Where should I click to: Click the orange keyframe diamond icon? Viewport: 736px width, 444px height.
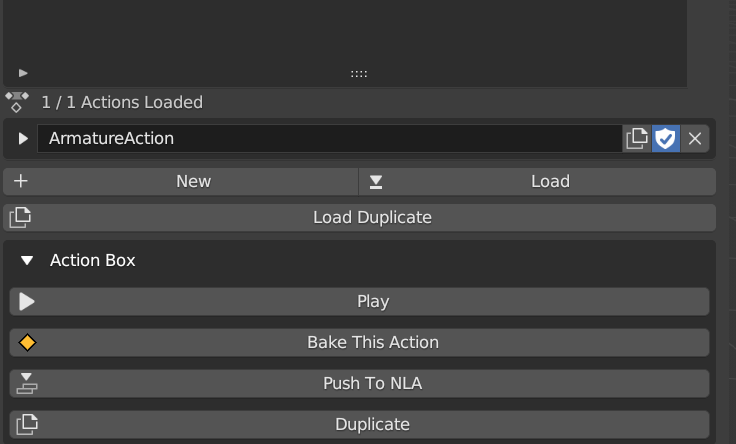[27, 342]
